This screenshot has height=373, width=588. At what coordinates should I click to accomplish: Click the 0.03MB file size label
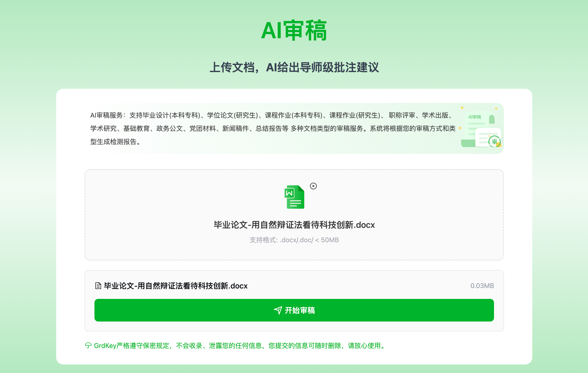[x=482, y=286]
